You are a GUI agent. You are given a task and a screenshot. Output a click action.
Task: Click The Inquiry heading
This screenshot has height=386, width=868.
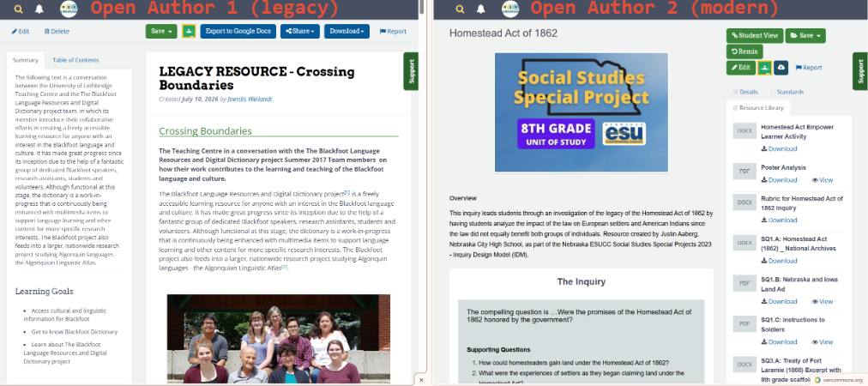[582, 282]
